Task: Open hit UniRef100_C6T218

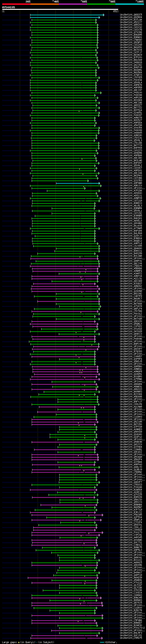Action: click(x=131, y=201)
